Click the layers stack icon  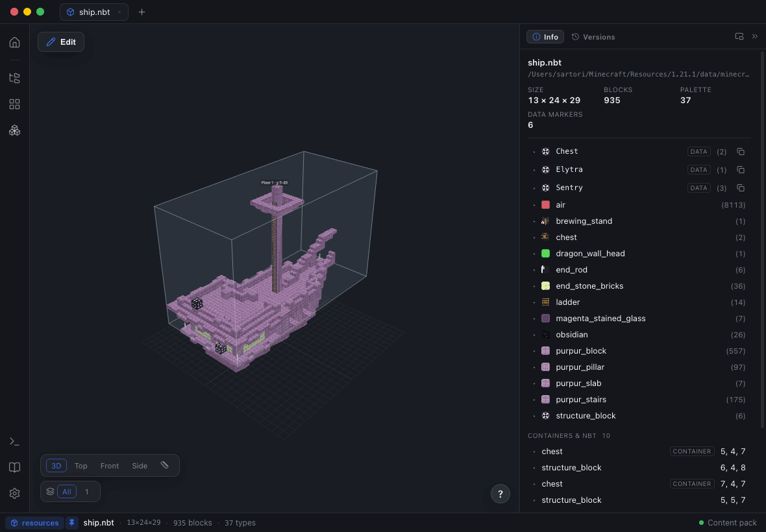(x=51, y=492)
